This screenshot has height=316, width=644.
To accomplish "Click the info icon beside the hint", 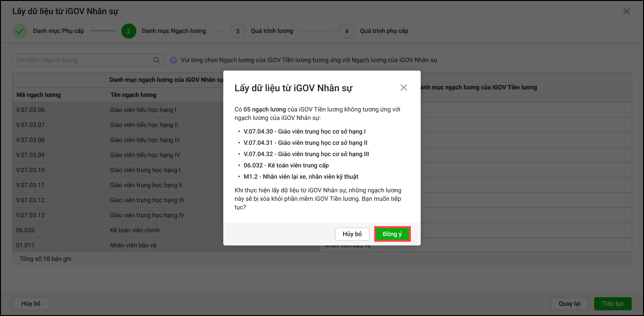I will click(x=173, y=60).
